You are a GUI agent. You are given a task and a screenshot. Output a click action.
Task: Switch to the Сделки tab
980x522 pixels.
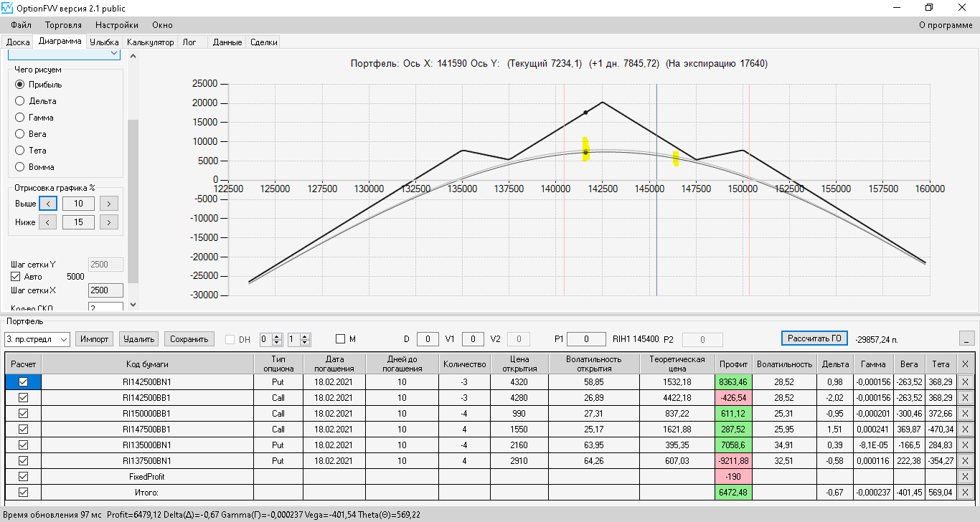(x=264, y=42)
